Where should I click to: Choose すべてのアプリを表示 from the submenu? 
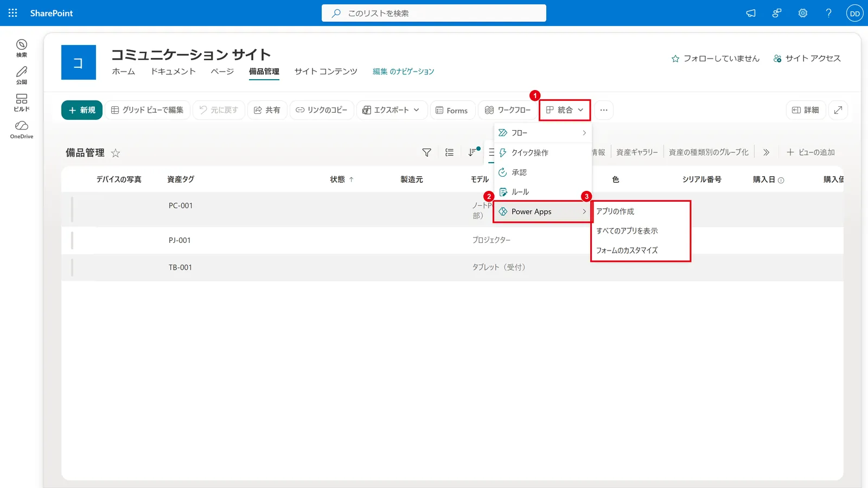641,231
